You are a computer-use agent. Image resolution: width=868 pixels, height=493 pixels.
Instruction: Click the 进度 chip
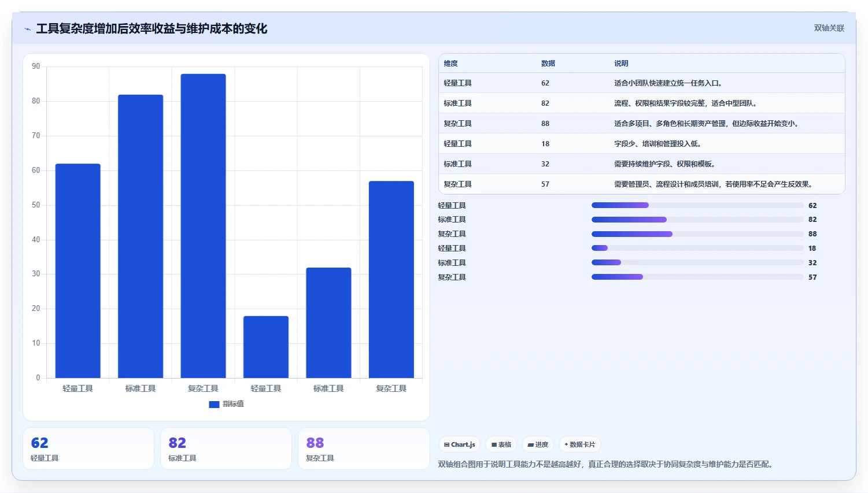[538, 444]
